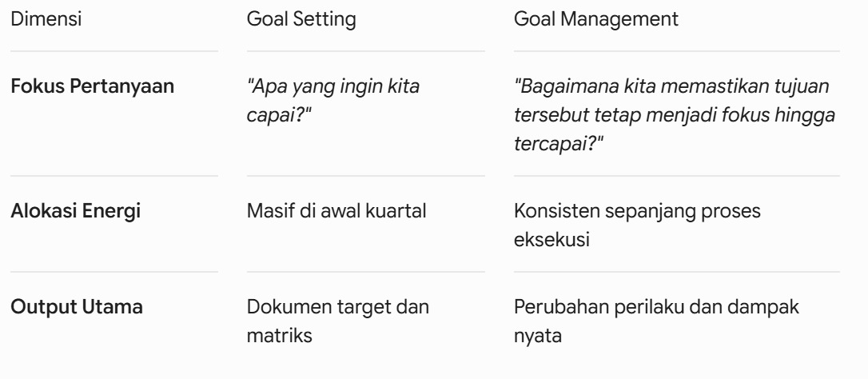The image size is (868, 379).
Task: Click the phrase "tersebut tetap menjadi fokus hingga"
Action: pos(675,115)
